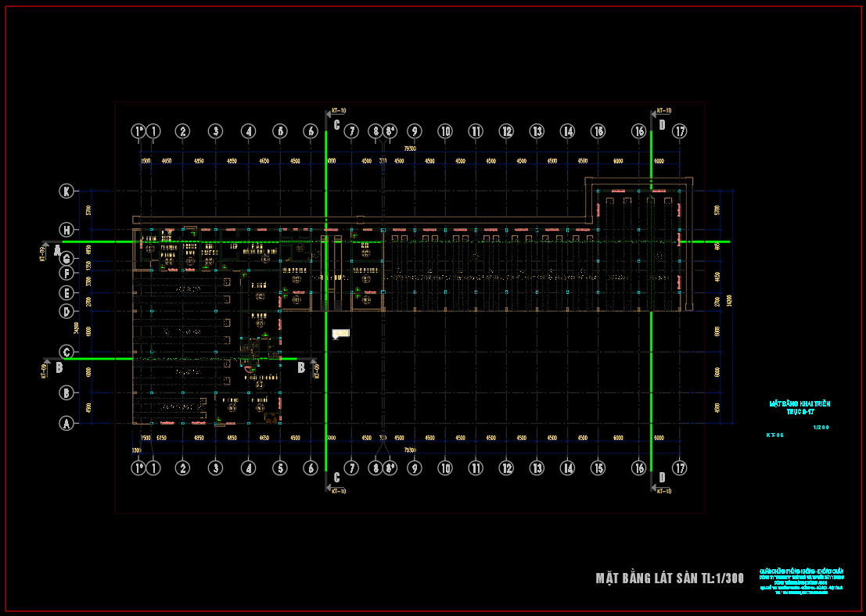Select bottom-row grid bubble 17
This screenshot has height=616, width=866.
pos(680,468)
